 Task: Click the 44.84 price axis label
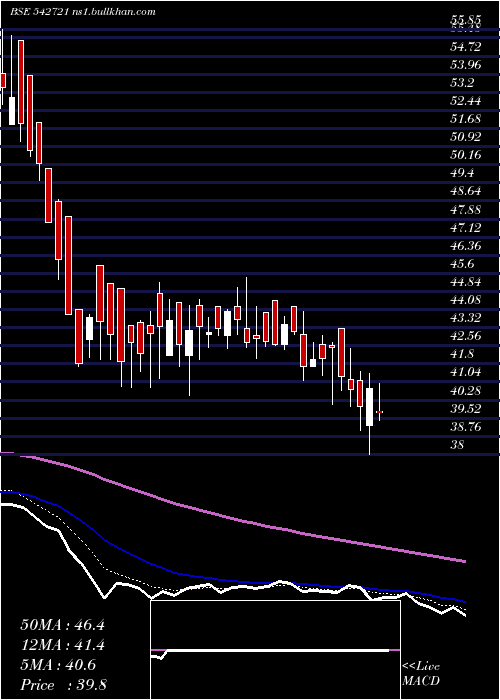point(466,282)
